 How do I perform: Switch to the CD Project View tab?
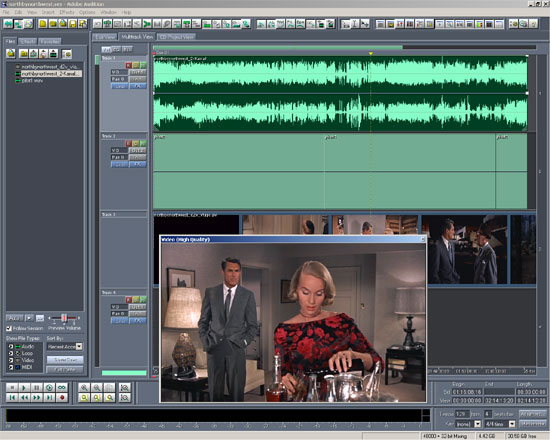click(176, 37)
